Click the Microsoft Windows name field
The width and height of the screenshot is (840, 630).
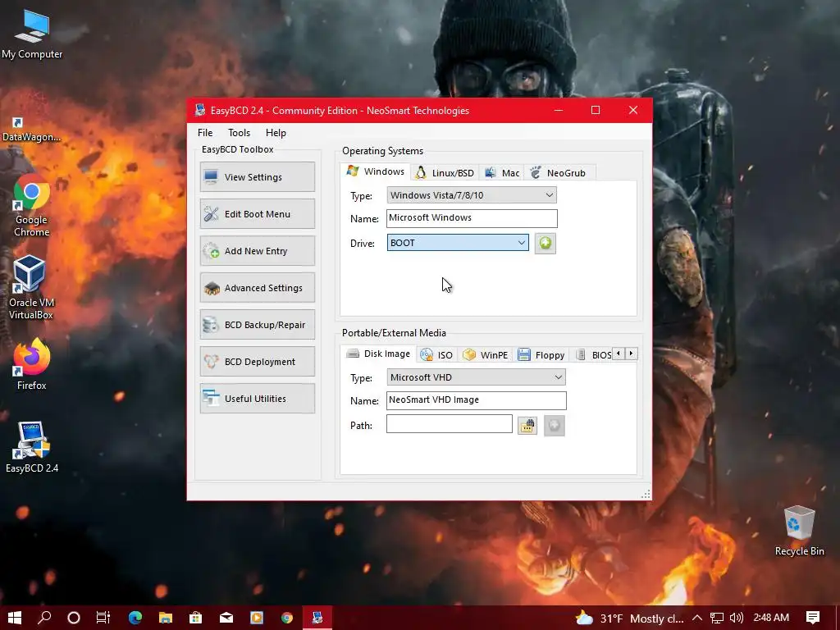click(x=472, y=218)
